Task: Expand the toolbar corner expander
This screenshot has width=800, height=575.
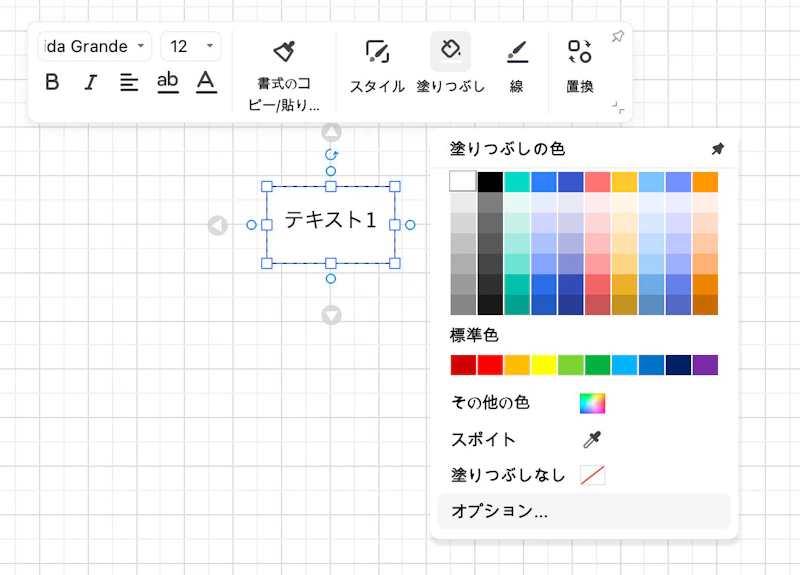Action: coord(619,108)
